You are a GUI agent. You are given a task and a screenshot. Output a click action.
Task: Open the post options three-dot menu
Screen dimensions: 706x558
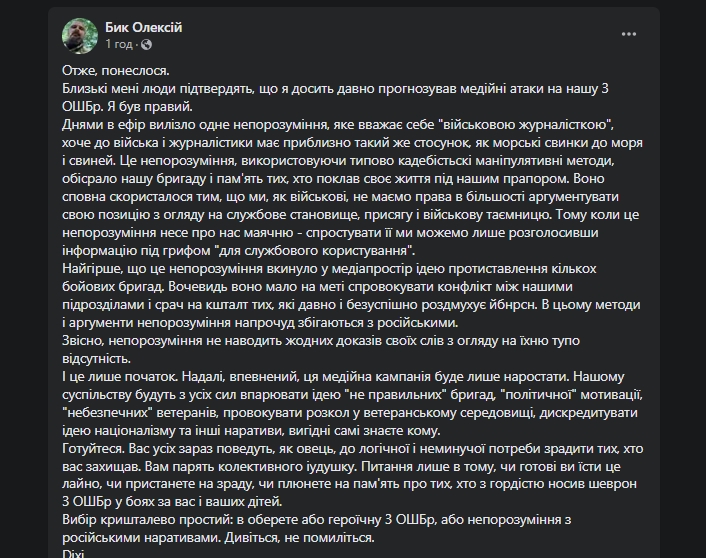pyautogui.click(x=628, y=35)
